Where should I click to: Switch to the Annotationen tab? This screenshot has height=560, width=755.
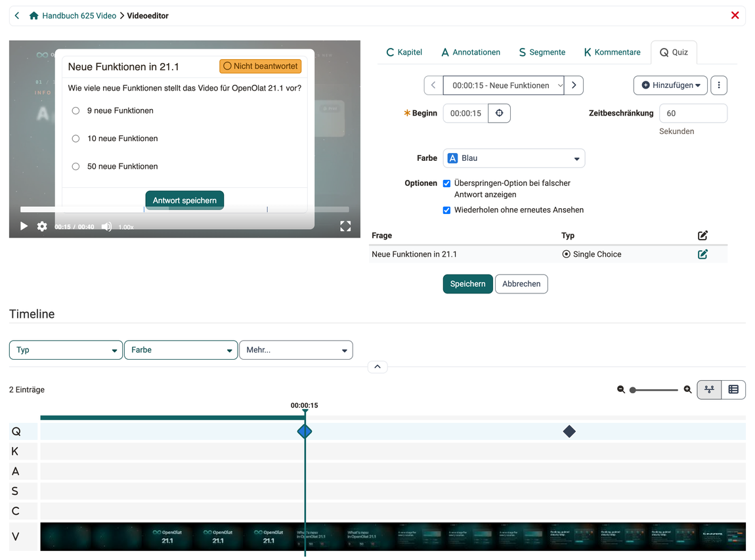(x=471, y=52)
